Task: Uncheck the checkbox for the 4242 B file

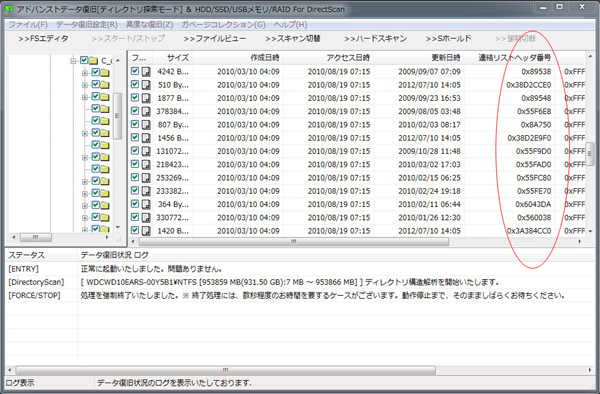Action: (x=135, y=71)
